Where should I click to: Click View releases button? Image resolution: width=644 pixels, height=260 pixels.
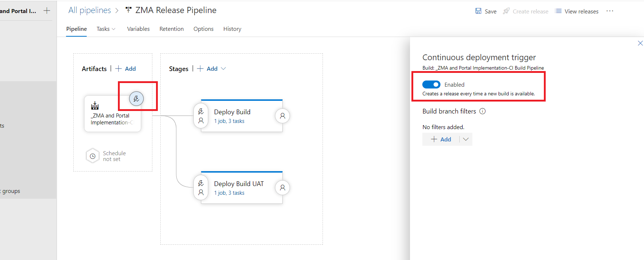tap(577, 11)
